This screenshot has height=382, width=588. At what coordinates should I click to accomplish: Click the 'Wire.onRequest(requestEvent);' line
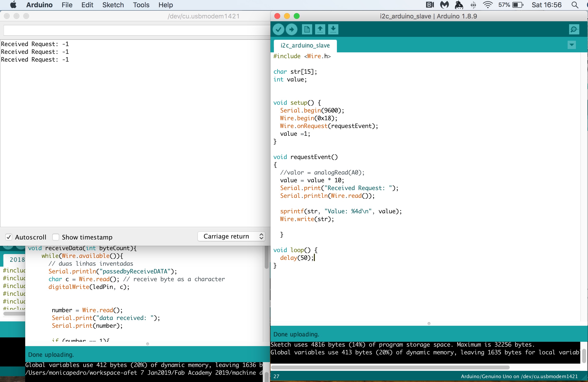click(329, 126)
